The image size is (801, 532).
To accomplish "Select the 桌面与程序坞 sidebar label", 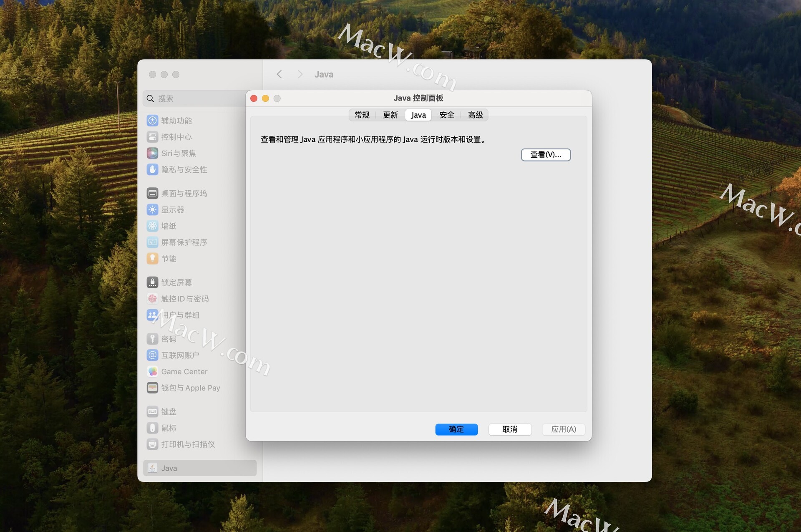I will click(184, 193).
